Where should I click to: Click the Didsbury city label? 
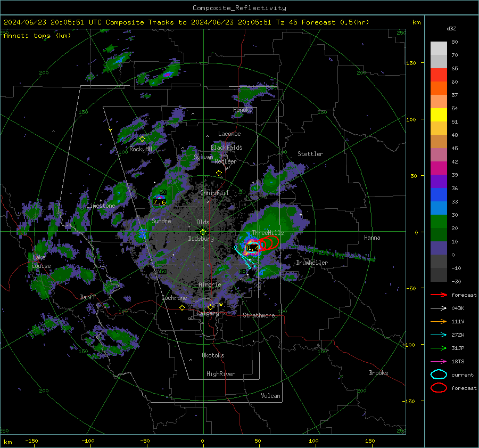coord(201,239)
